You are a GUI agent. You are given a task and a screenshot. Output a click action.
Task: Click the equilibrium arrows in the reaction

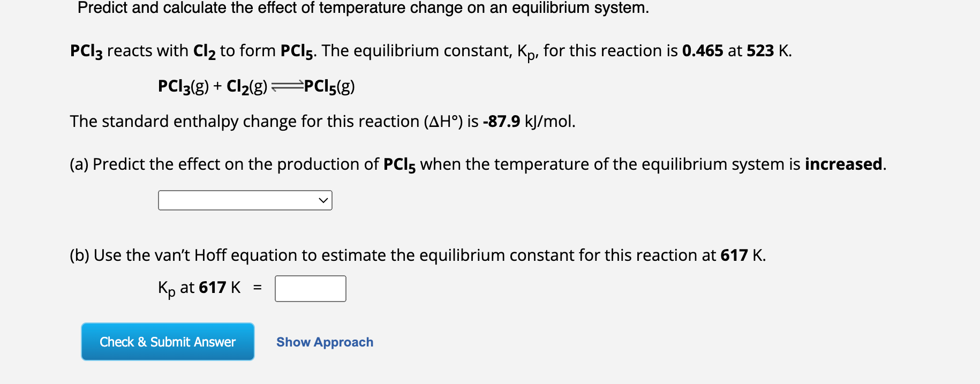(x=287, y=85)
